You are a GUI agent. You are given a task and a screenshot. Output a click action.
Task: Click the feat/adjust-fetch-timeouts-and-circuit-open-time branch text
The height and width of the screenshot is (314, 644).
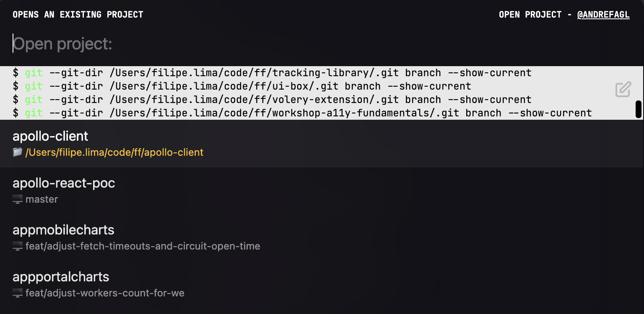pyautogui.click(x=143, y=246)
